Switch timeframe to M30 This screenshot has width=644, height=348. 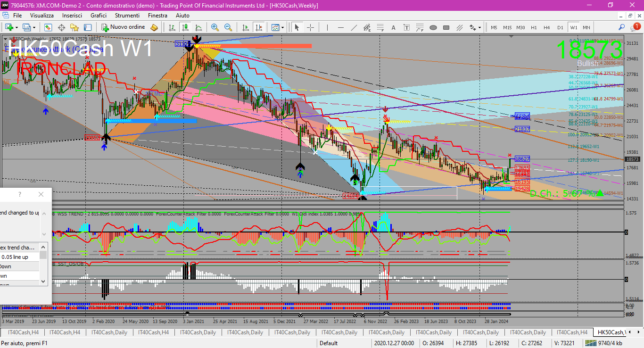[520, 27]
